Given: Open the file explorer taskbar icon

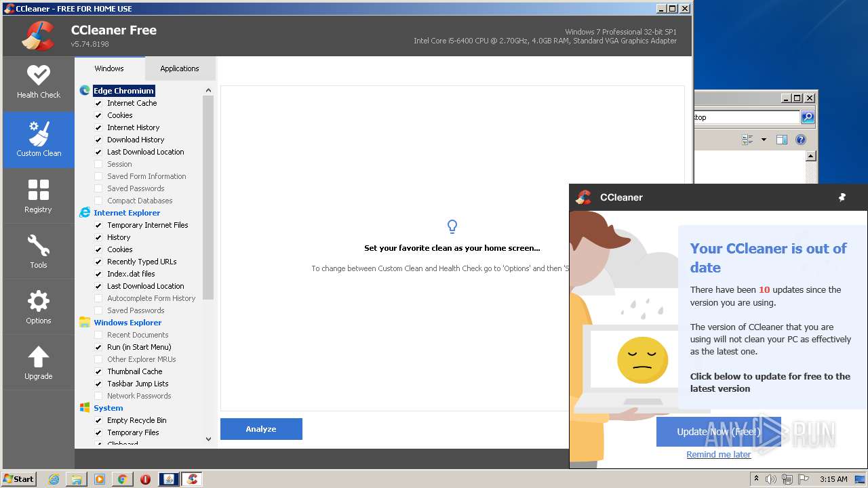Looking at the screenshot, I should tap(77, 479).
